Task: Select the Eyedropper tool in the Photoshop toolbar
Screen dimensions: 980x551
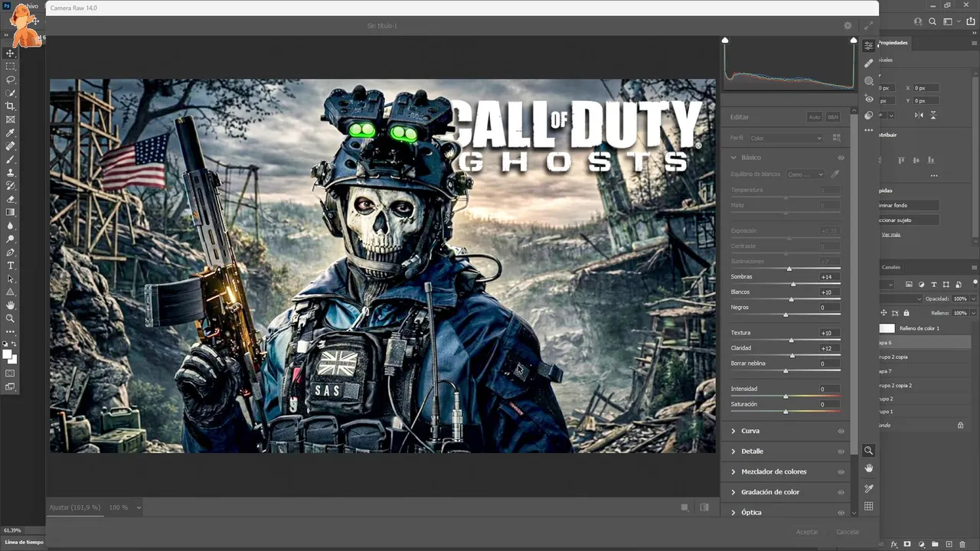Action: point(11,132)
